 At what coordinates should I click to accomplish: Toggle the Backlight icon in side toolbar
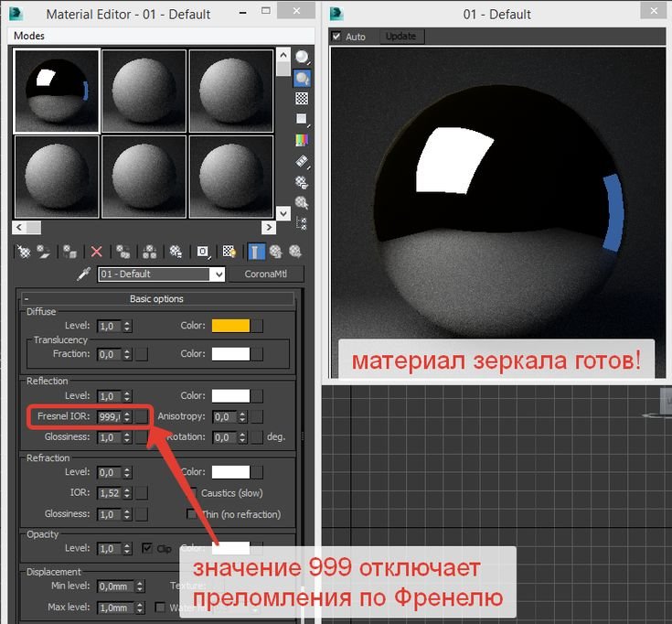coord(302,78)
